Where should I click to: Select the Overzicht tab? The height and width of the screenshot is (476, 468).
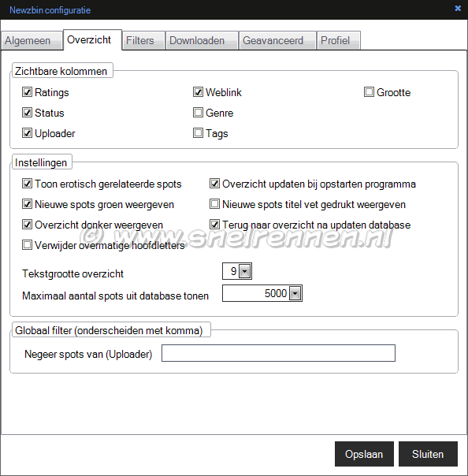pyautogui.click(x=92, y=39)
